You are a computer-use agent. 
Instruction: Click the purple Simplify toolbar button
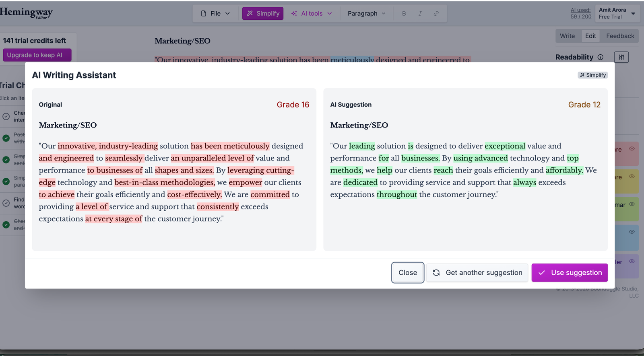pos(263,13)
